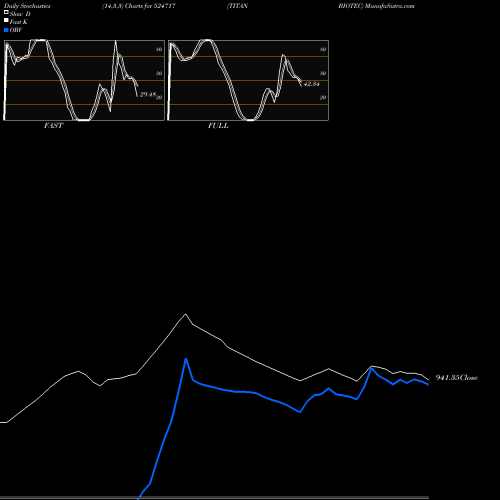The image size is (500, 500).
Task: Click the '941.35Close' price label
Action: point(457,378)
